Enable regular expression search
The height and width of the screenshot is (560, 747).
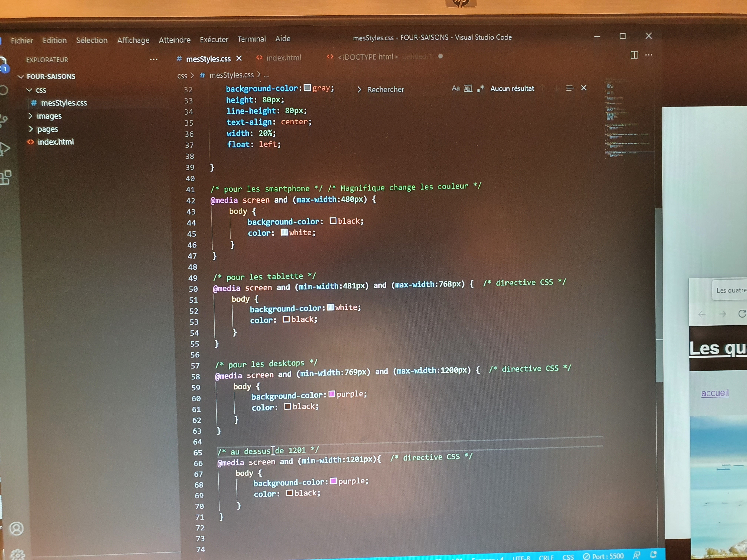[481, 89]
